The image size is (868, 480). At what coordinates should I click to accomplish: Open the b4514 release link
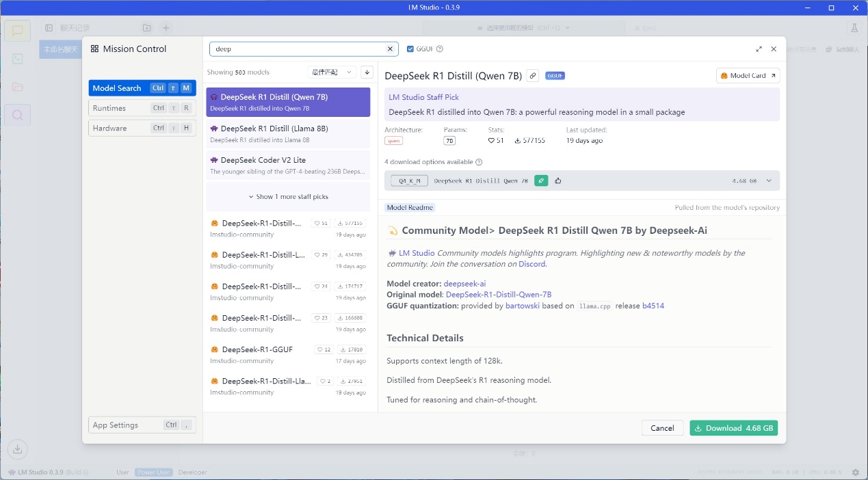click(x=653, y=306)
